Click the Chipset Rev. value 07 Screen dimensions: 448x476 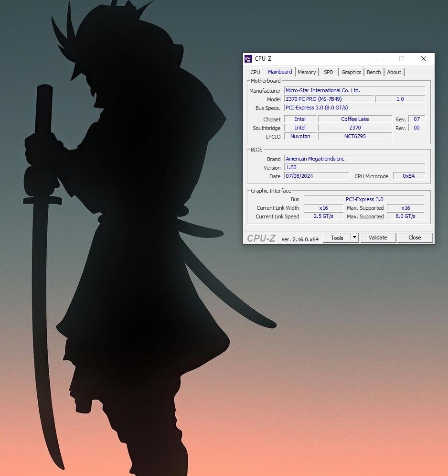417,119
